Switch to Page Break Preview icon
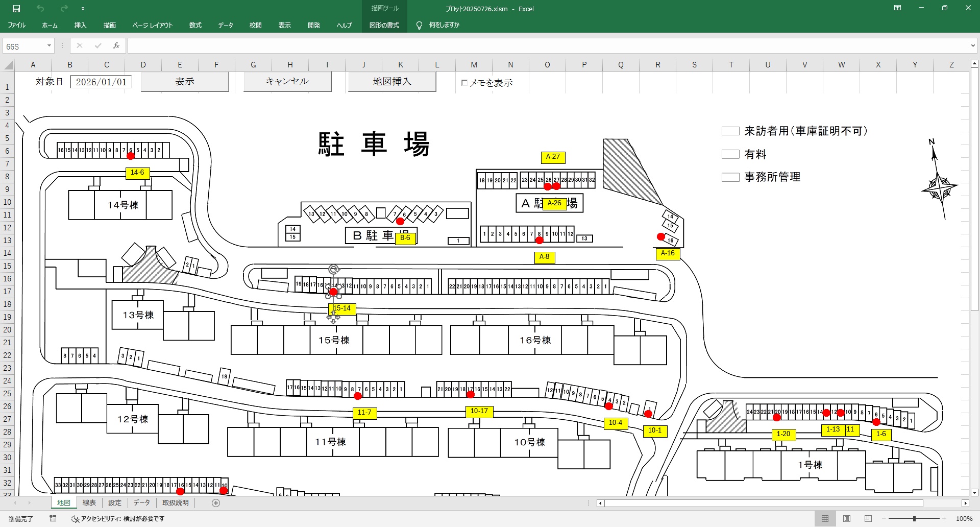The image size is (980, 527). (868, 519)
